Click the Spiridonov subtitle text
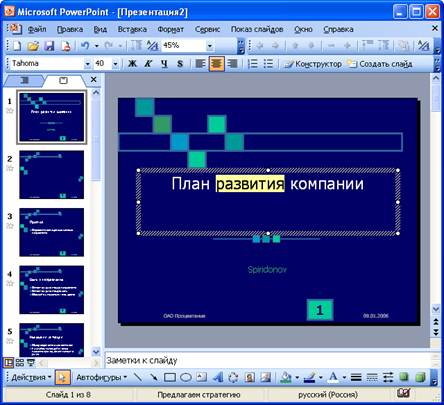The image size is (444, 405). pos(267,269)
